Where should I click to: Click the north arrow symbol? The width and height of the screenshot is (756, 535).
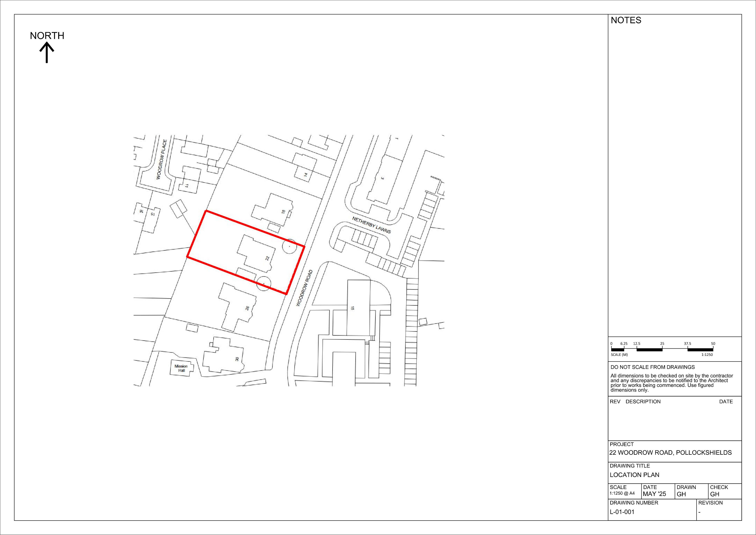47,53
